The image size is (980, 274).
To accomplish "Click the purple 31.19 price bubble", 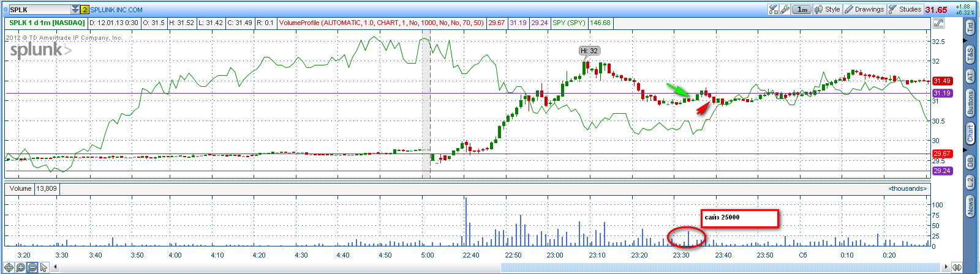I will click(941, 93).
